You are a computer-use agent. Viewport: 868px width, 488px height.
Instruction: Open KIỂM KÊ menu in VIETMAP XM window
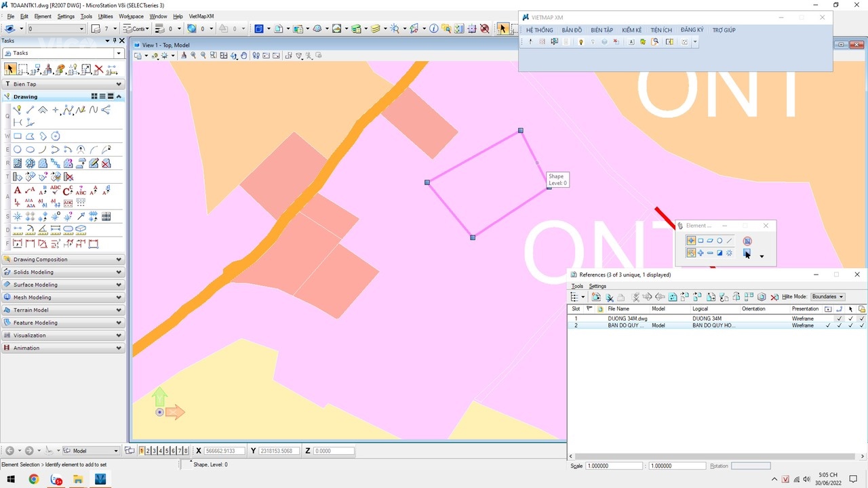631,30
